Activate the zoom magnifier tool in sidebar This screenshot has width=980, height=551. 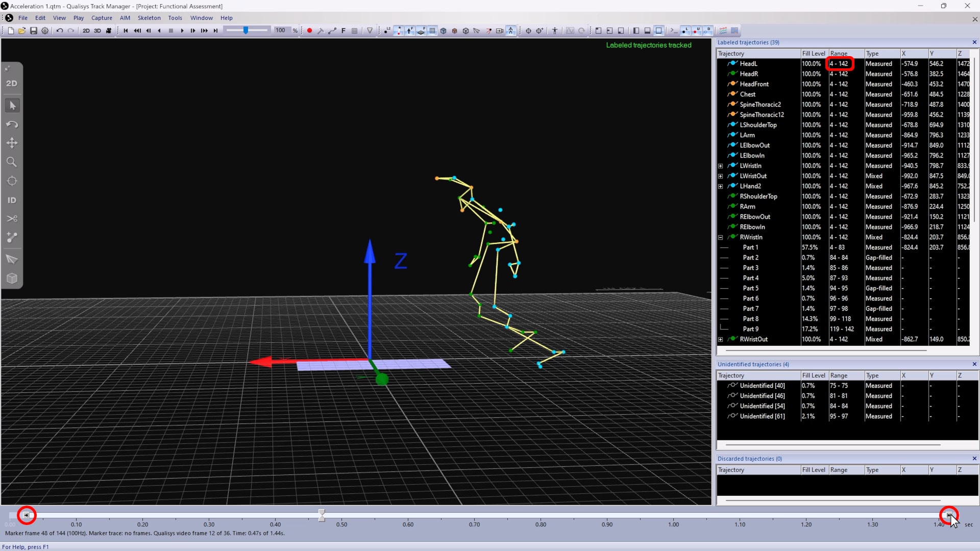12,162
